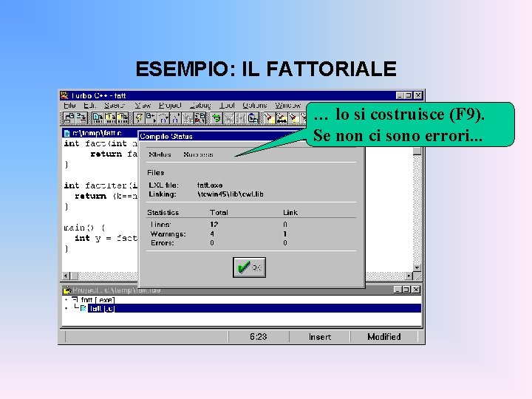Screen dimensions: 532x399
Task: Open the Tool menu
Action: click(x=227, y=106)
